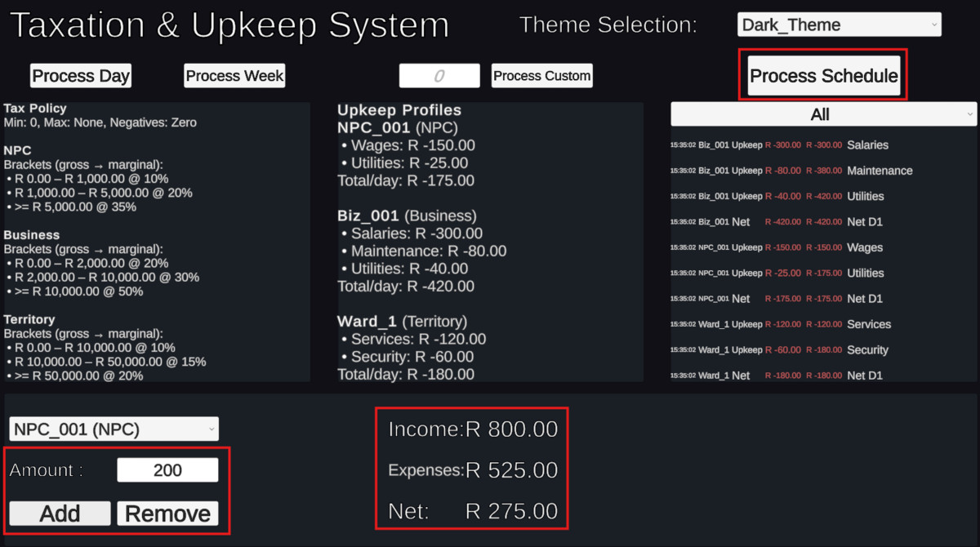Click the custom days input field
The width and height of the screenshot is (980, 547).
[439, 75]
